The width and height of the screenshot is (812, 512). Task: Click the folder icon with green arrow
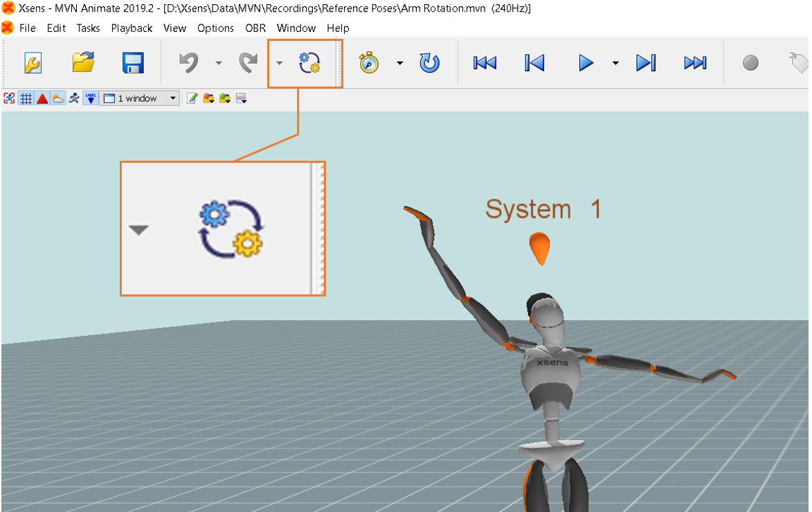(x=225, y=98)
